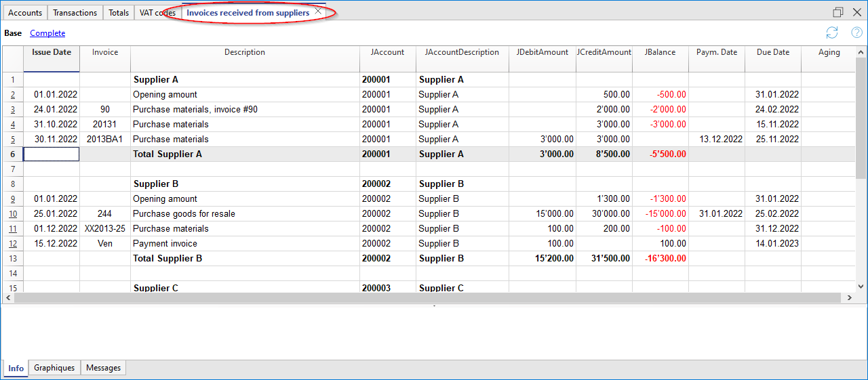The width and height of the screenshot is (868, 380).
Task: Click the horizontal scrollbar left arrow
Action: click(x=8, y=298)
